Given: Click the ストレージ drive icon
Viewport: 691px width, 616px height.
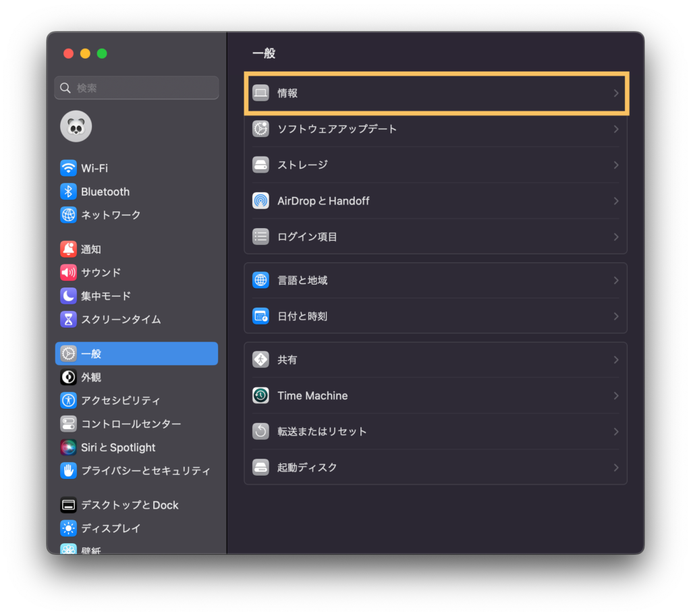Looking at the screenshot, I should point(260,165).
